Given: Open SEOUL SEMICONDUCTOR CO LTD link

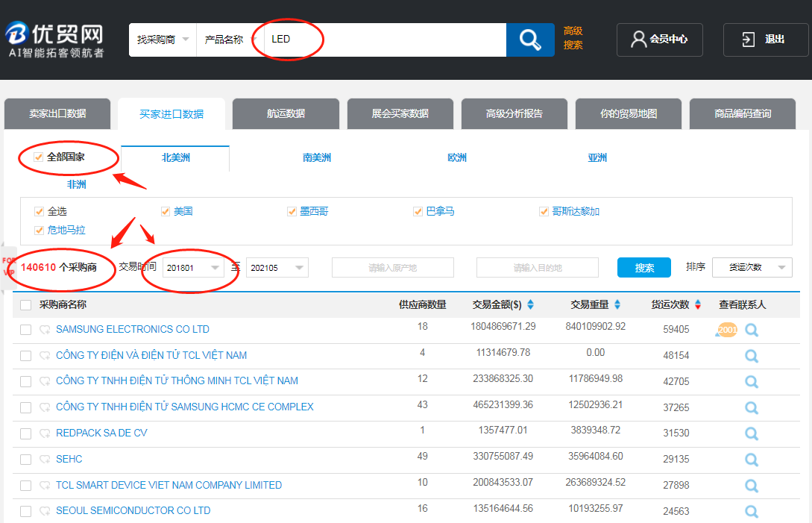Looking at the screenshot, I should pos(133,510).
